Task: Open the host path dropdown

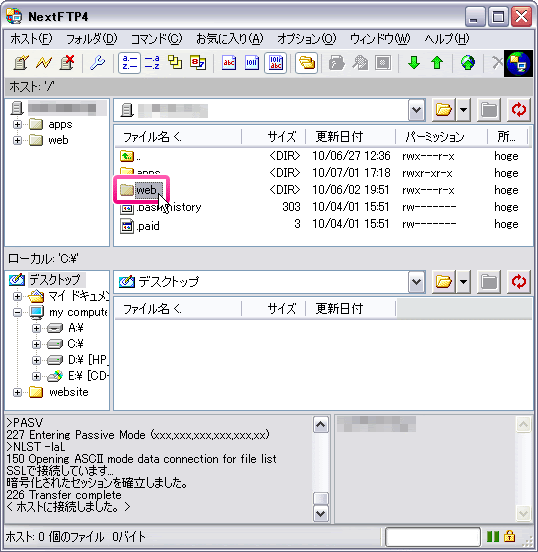Action: [417, 110]
